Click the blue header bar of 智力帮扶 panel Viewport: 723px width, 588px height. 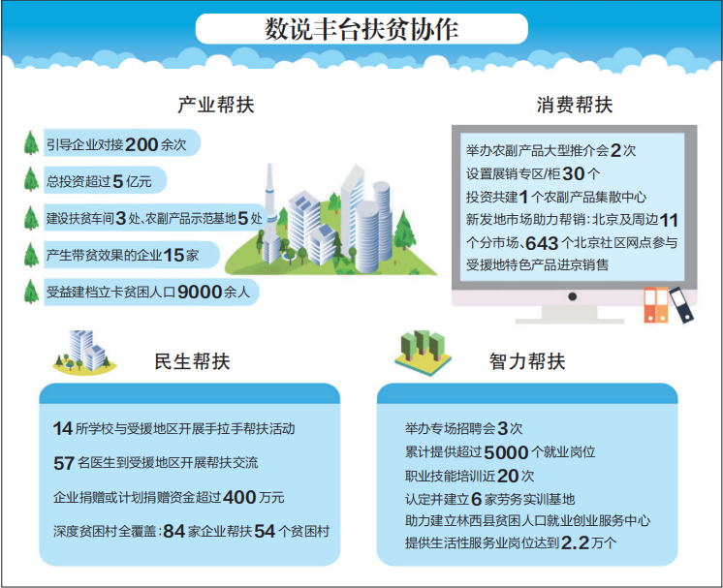tap(527, 393)
